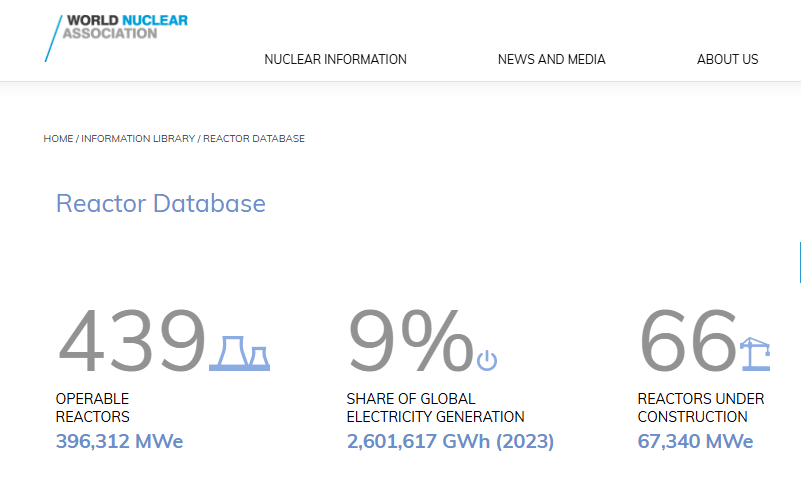Click the World Nuclear Association logo
The width and height of the screenshot is (801, 500).
[116, 38]
